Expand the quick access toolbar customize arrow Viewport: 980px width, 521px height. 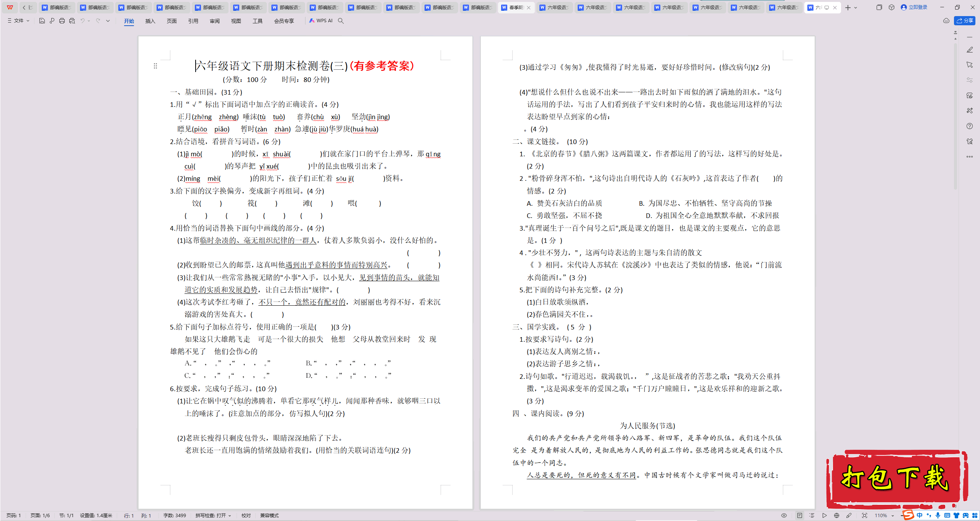click(x=108, y=21)
